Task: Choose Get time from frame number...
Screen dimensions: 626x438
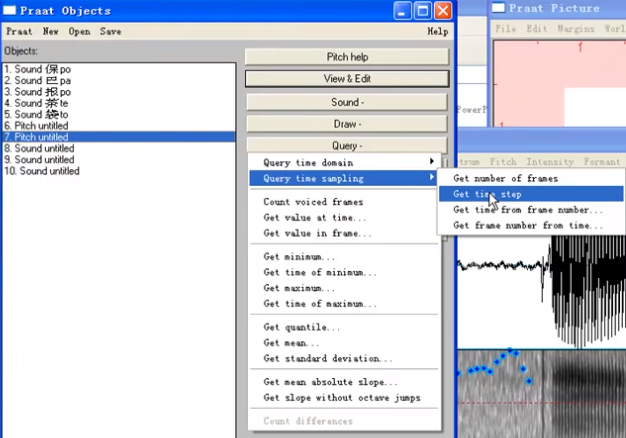Action: pos(531,210)
